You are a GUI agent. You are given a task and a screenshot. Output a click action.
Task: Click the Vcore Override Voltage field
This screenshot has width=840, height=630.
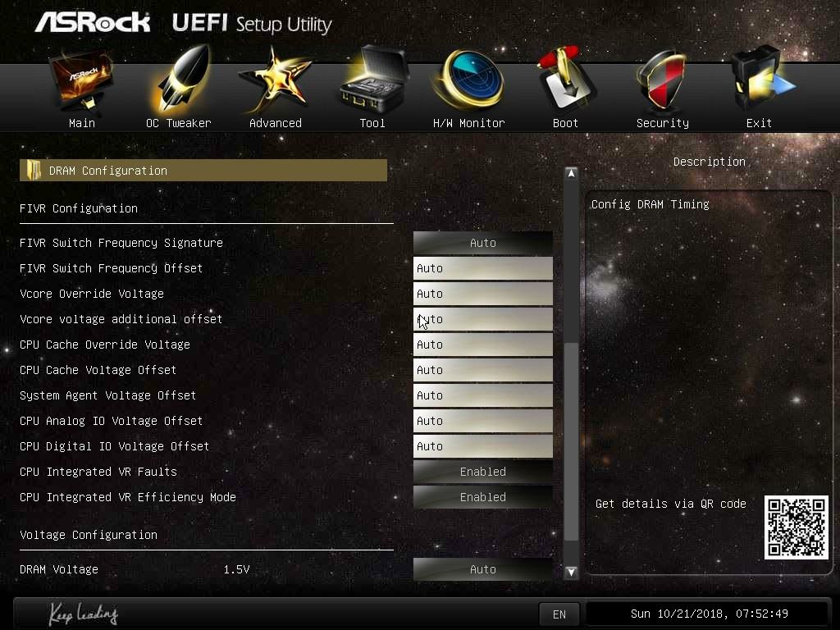(482, 294)
